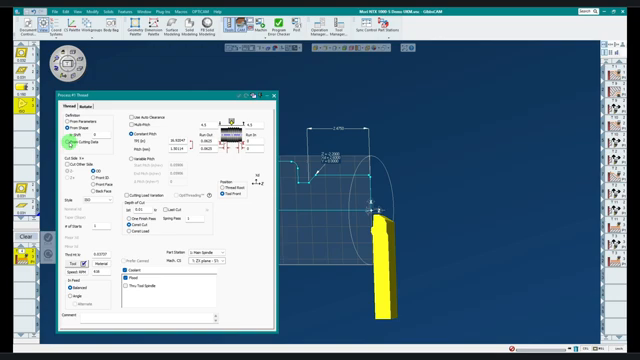Viewport: 640px width, 360px height.
Task: Toggle the Tools list icon
Action: [229, 25]
